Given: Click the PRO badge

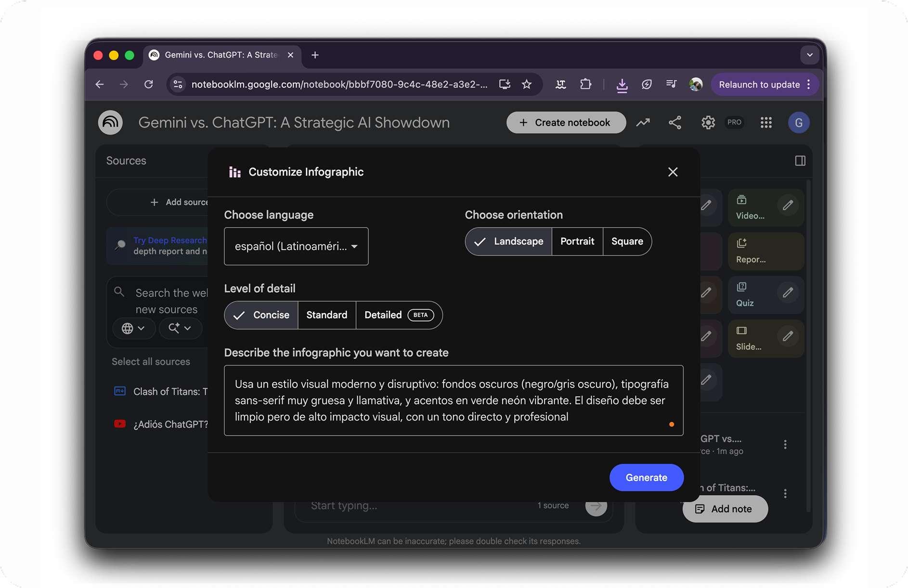Looking at the screenshot, I should point(734,122).
